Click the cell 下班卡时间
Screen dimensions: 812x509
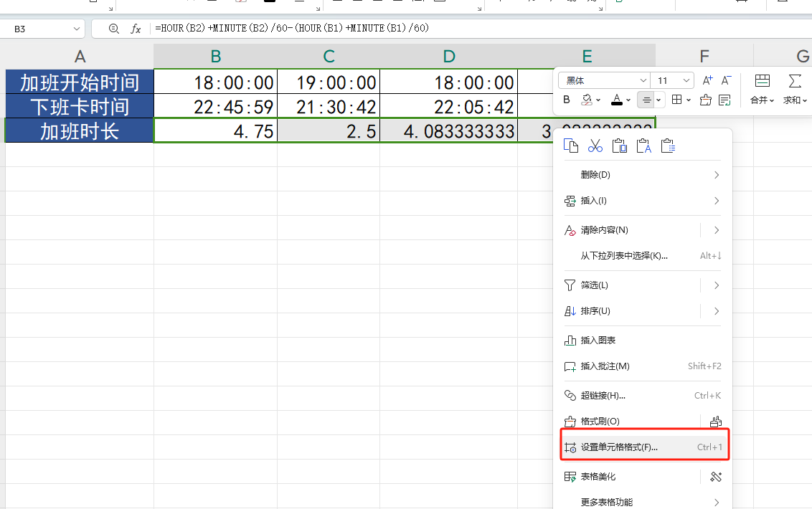[x=80, y=106]
